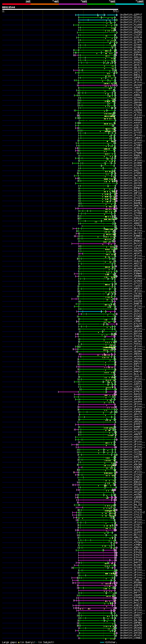Choose hit UniRef100_Q9VX67

coord(131,100)
